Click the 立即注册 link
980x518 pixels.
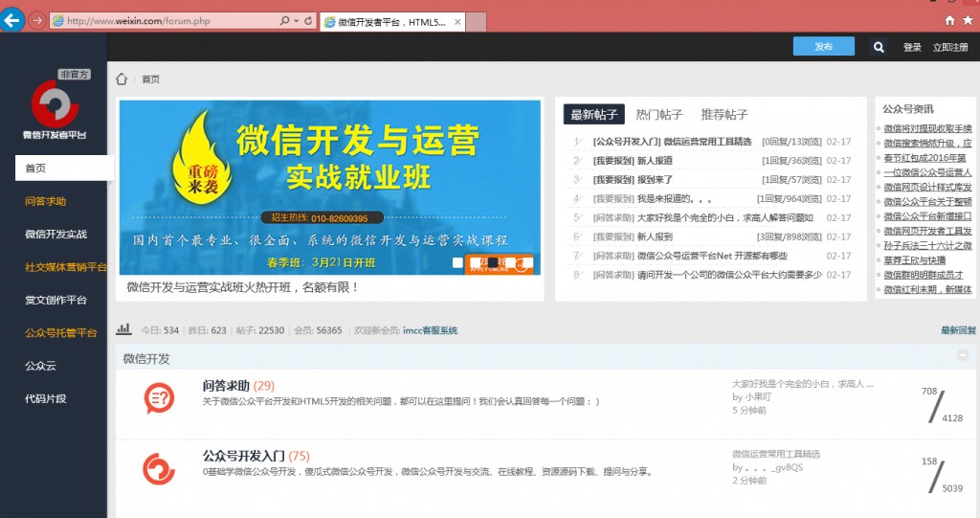coord(950,48)
